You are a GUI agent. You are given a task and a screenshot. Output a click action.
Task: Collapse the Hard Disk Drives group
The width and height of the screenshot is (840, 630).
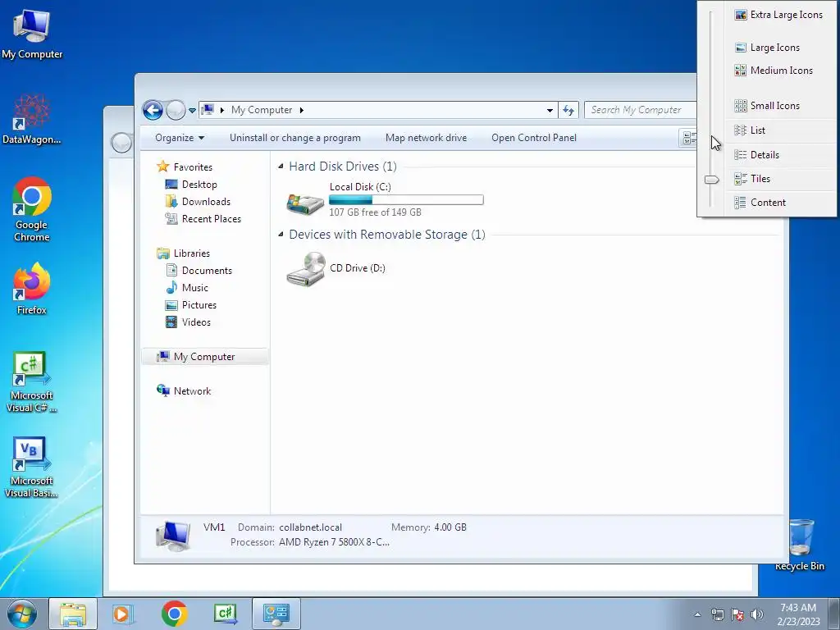coord(281,167)
